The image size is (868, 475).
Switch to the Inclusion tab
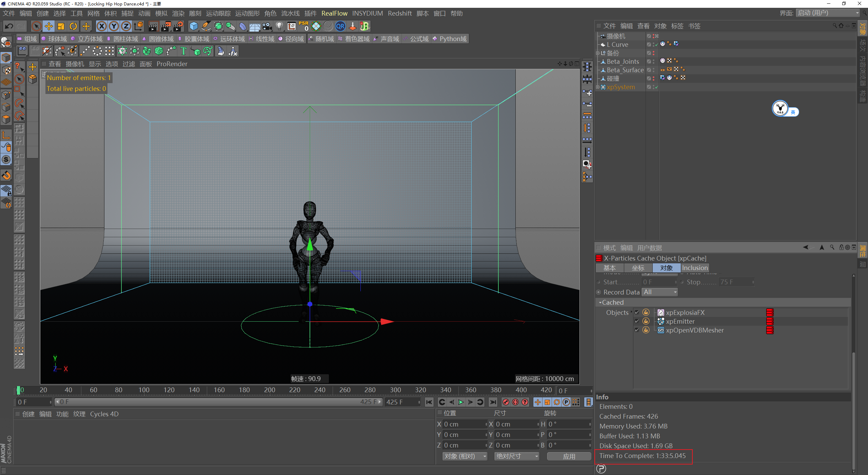click(x=694, y=268)
